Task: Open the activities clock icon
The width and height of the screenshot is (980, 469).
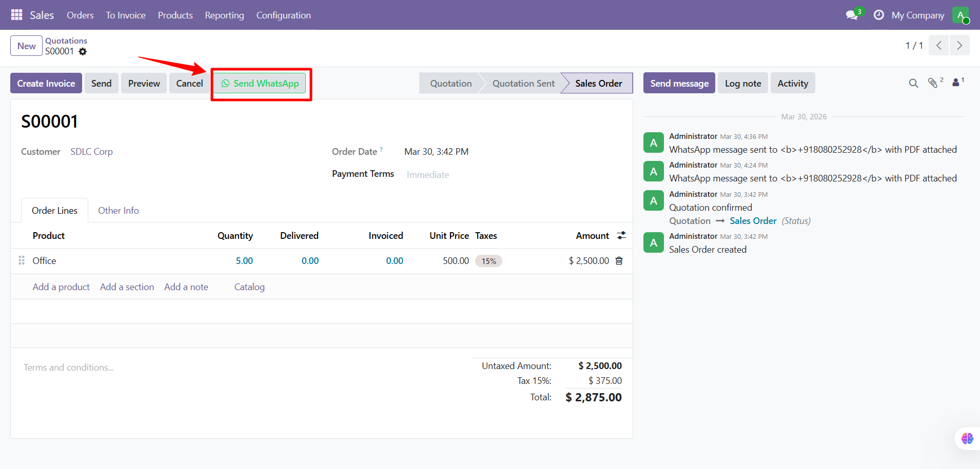Action: 879,15
